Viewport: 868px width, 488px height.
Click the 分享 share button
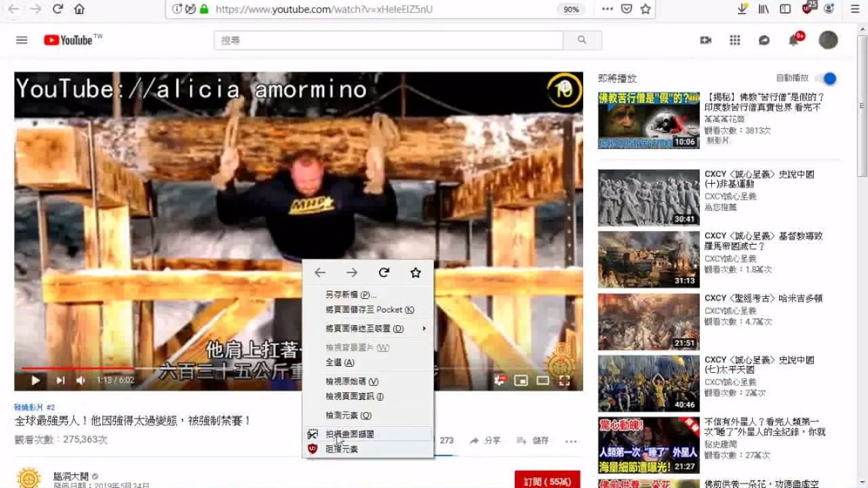tap(486, 441)
